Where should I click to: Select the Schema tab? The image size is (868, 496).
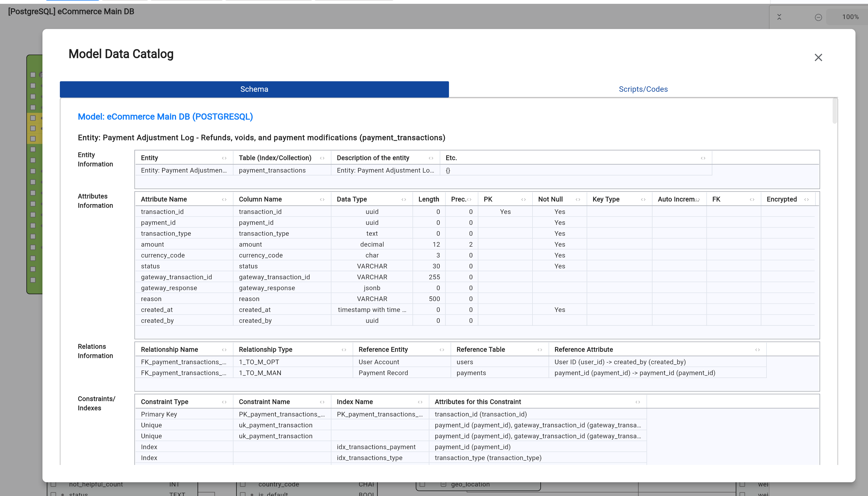pyautogui.click(x=254, y=89)
